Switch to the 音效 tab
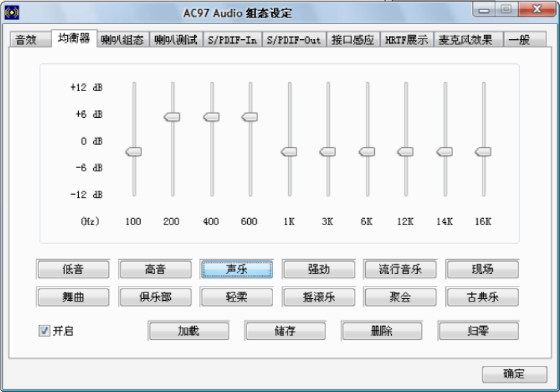The width and height of the screenshot is (560, 392). [x=31, y=40]
